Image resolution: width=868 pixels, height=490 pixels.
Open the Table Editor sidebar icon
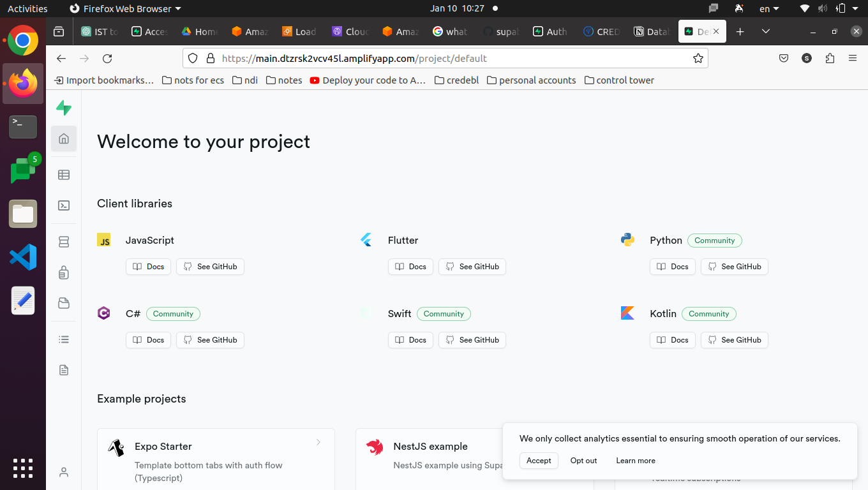64,175
